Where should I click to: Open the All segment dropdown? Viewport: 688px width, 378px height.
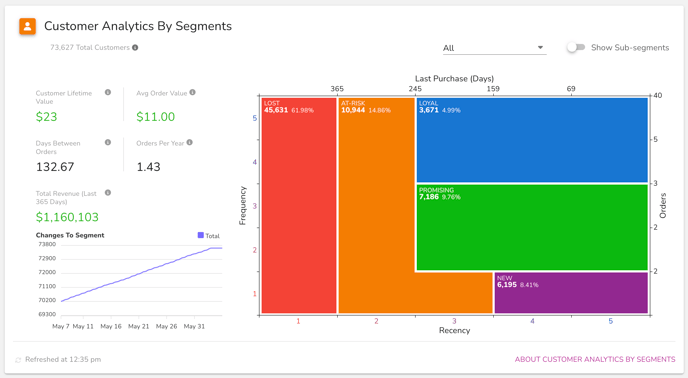(x=494, y=48)
